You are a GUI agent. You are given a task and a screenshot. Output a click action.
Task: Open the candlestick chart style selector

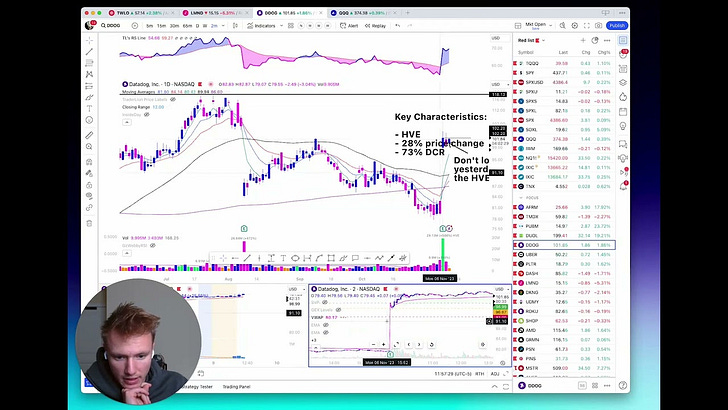tap(235, 26)
